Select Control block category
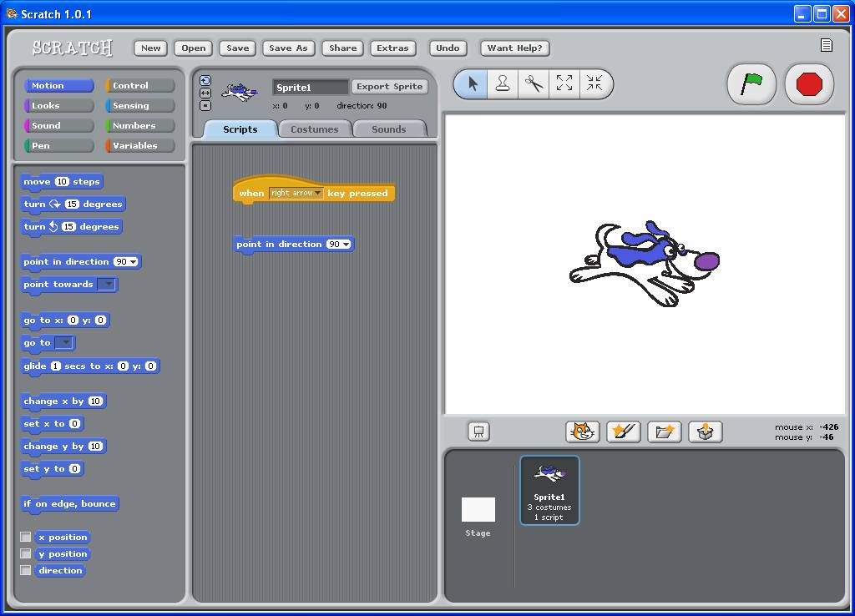The image size is (855, 616). [140, 86]
